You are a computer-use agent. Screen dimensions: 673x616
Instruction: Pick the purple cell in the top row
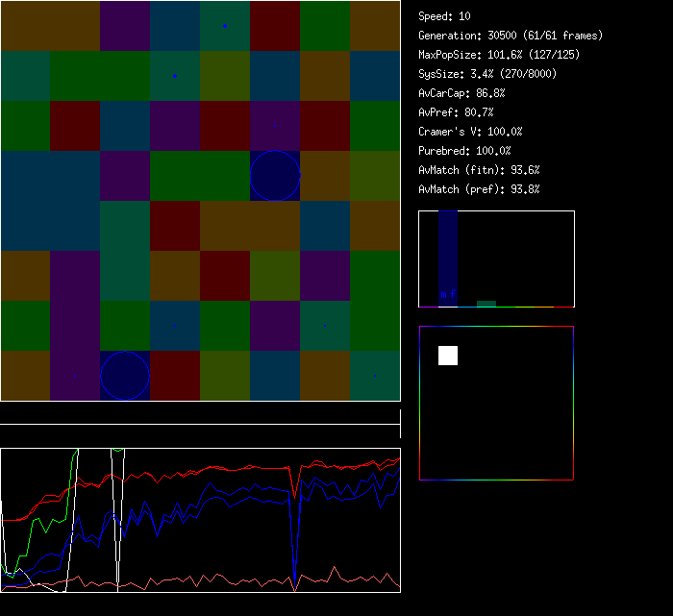tap(125, 26)
